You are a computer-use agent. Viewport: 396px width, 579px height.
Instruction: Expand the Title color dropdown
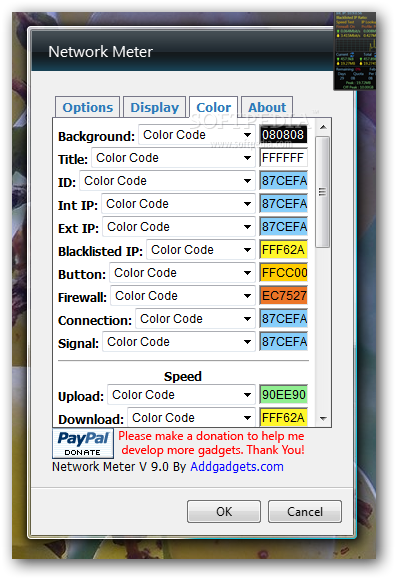click(x=173, y=158)
